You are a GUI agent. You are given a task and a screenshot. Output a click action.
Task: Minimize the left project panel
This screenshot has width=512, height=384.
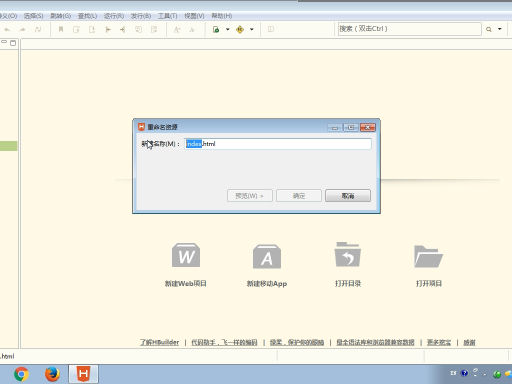pyautogui.click(x=4, y=42)
